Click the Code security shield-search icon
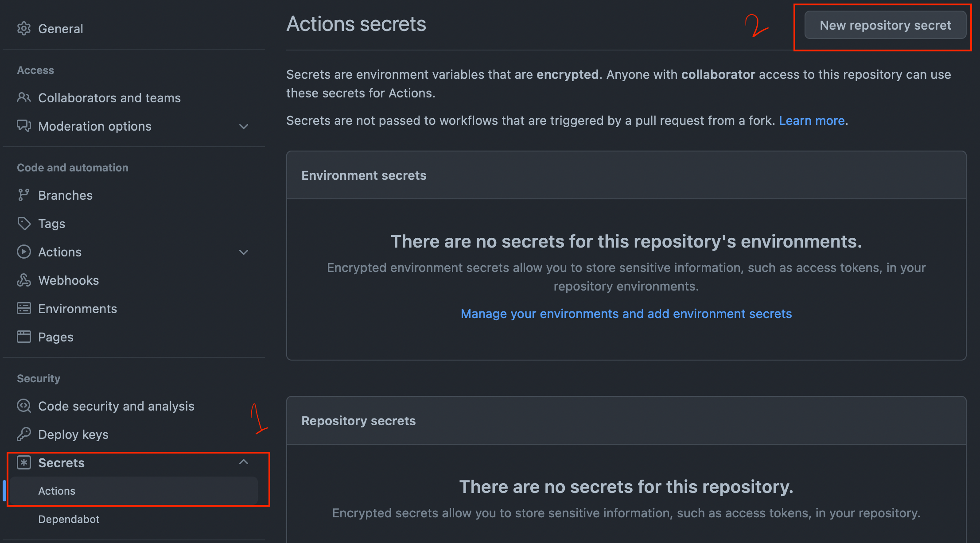Viewport: 980px width, 543px height. point(24,406)
